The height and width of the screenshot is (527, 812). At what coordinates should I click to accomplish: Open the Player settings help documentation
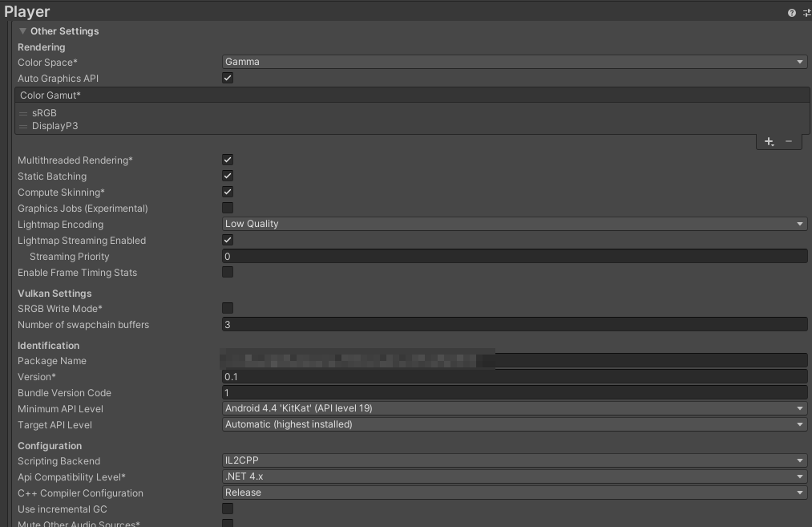point(793,12)
